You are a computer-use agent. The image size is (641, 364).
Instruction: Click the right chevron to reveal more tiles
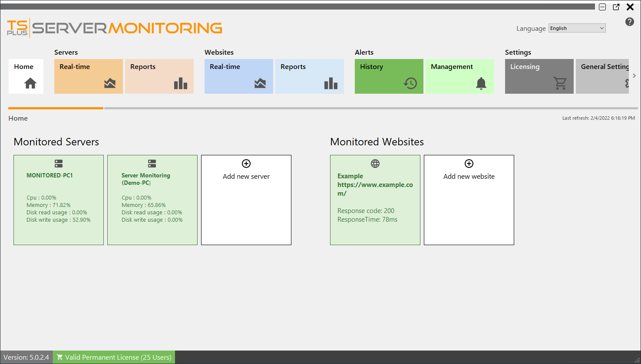[x=634, y=75]
